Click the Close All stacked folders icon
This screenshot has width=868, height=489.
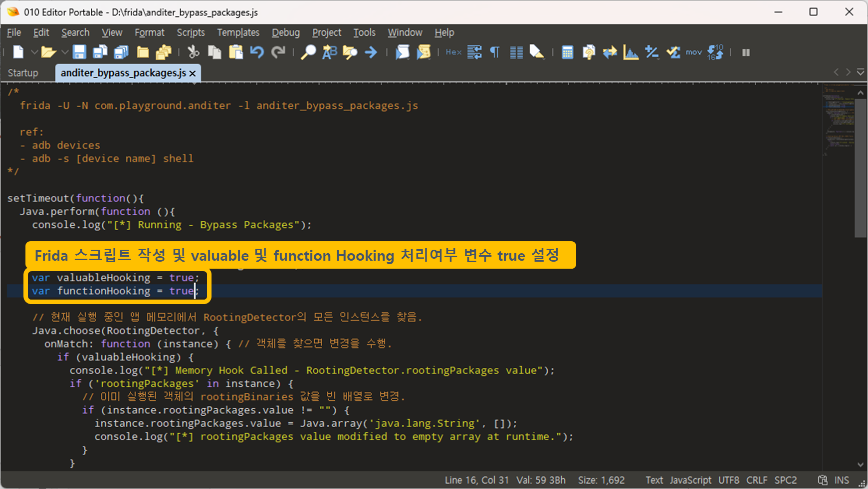point(164,52)
